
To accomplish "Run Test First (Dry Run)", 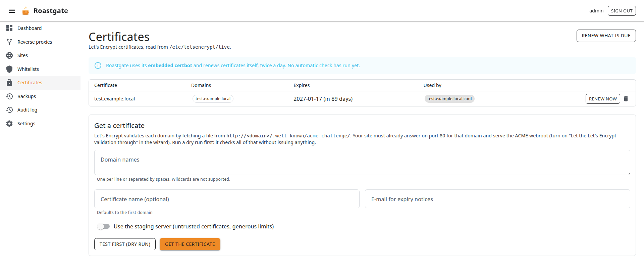I will click(x=125, y=244).
